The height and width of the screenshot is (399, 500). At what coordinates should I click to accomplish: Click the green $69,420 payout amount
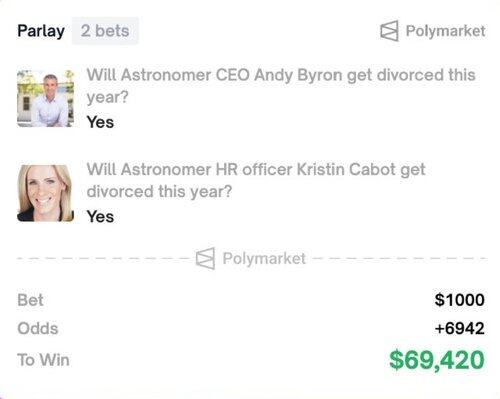point(437,360)
